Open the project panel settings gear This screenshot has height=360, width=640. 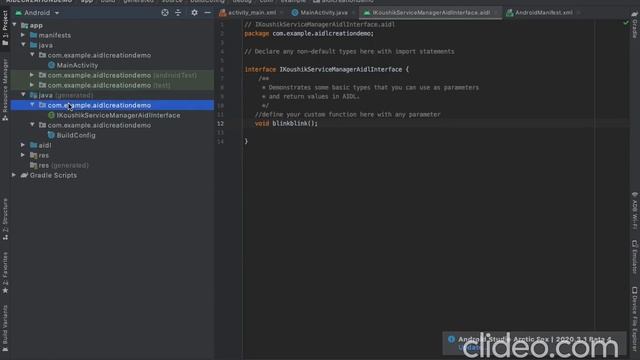[194, 13]
